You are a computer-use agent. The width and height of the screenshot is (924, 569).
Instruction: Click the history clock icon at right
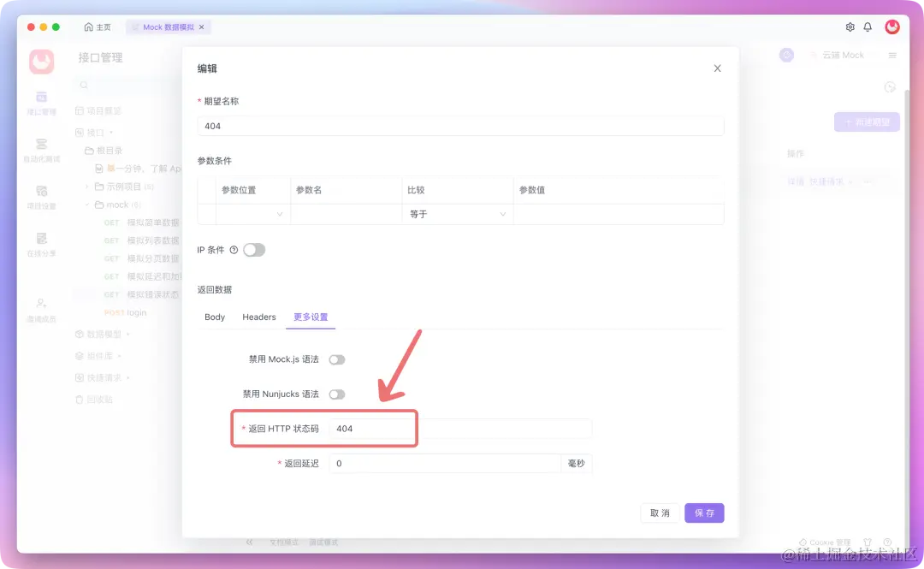point(890,87)
